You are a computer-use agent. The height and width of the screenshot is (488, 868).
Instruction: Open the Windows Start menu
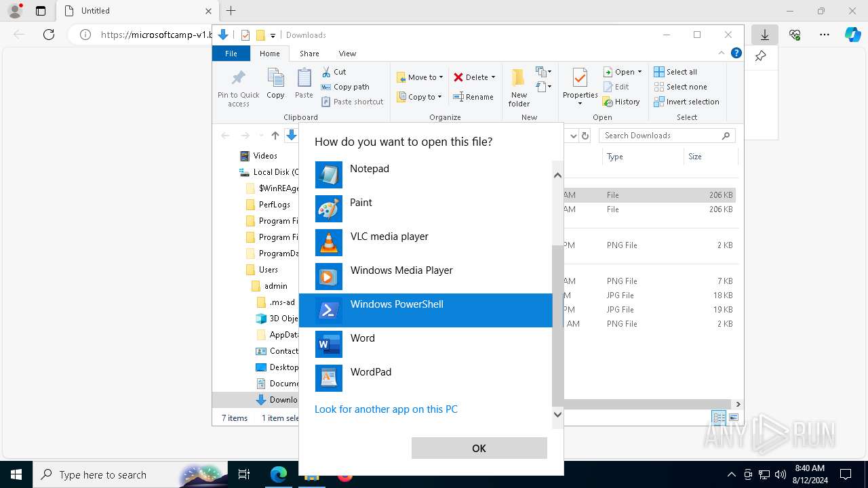click(16, 474)
